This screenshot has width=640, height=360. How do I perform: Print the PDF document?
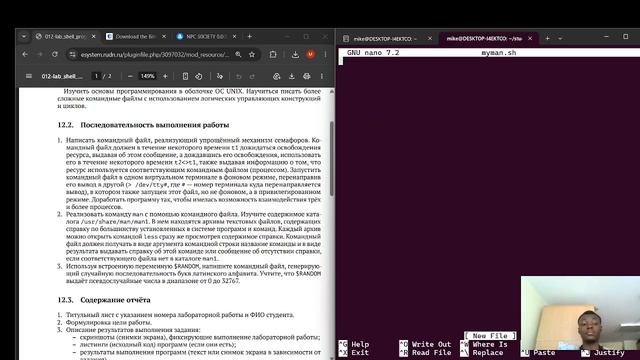[x=307, y=76]
